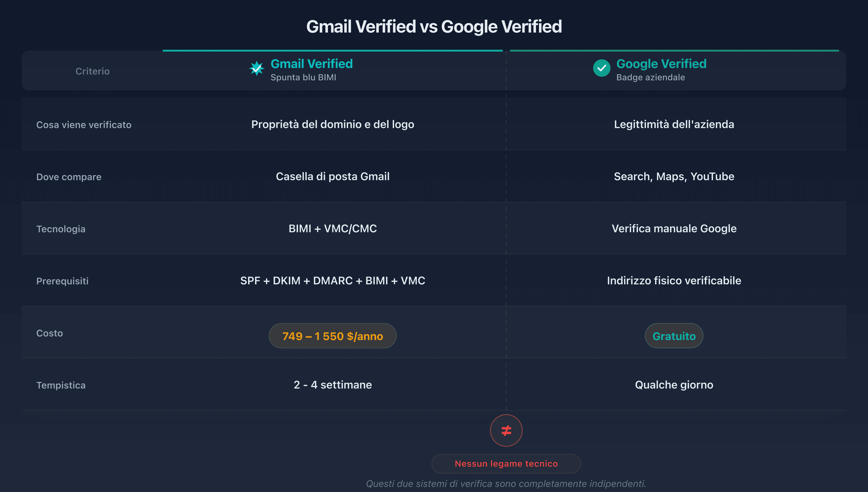
Task: Click 'Proprietà del dominio e del logo' cell
Action: [333, 124]
